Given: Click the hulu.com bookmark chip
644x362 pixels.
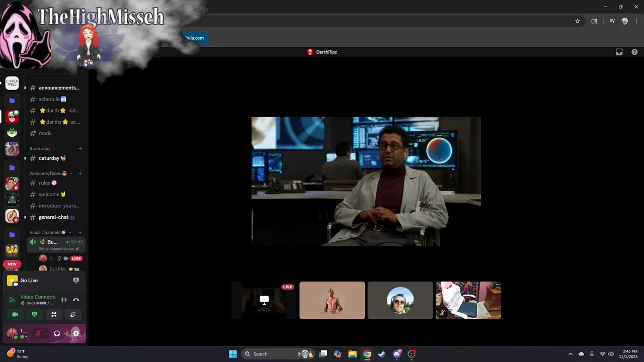Looking at the screenshot, I should click(194, 38).
